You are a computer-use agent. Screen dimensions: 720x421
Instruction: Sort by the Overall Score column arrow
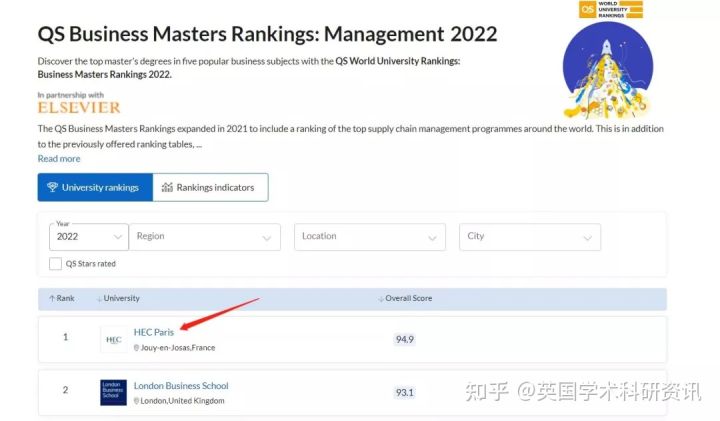point(381,298)
